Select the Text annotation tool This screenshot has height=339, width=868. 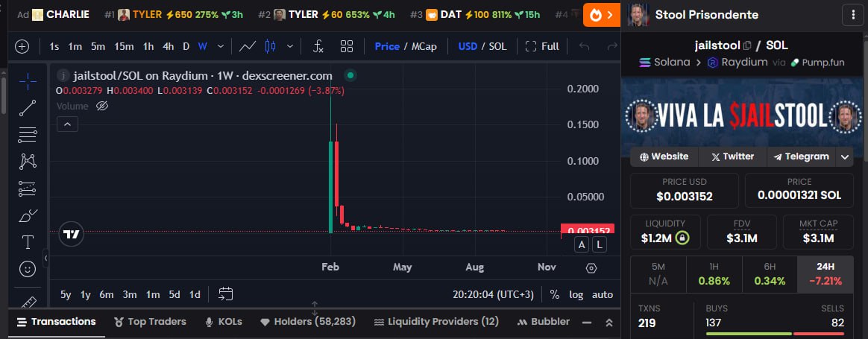pyautogui.click(x=28, y=242)
